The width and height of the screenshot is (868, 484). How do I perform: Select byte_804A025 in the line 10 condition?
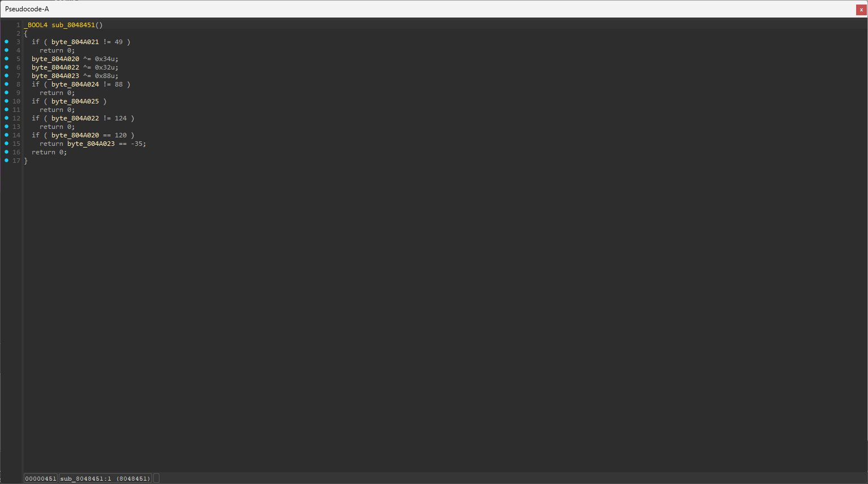click(x=75, y=101)
